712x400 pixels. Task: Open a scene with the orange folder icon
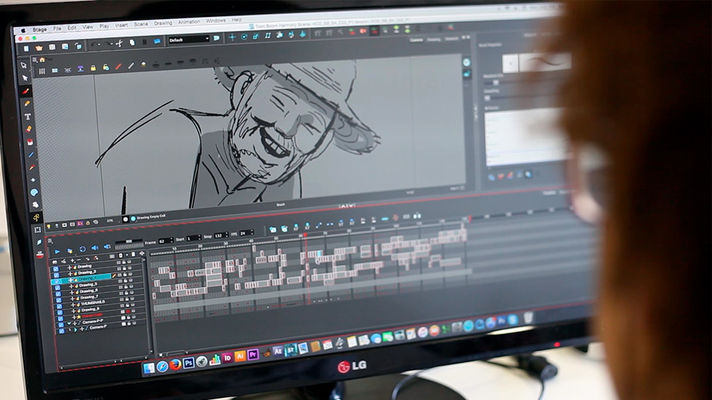coord(39,48)
